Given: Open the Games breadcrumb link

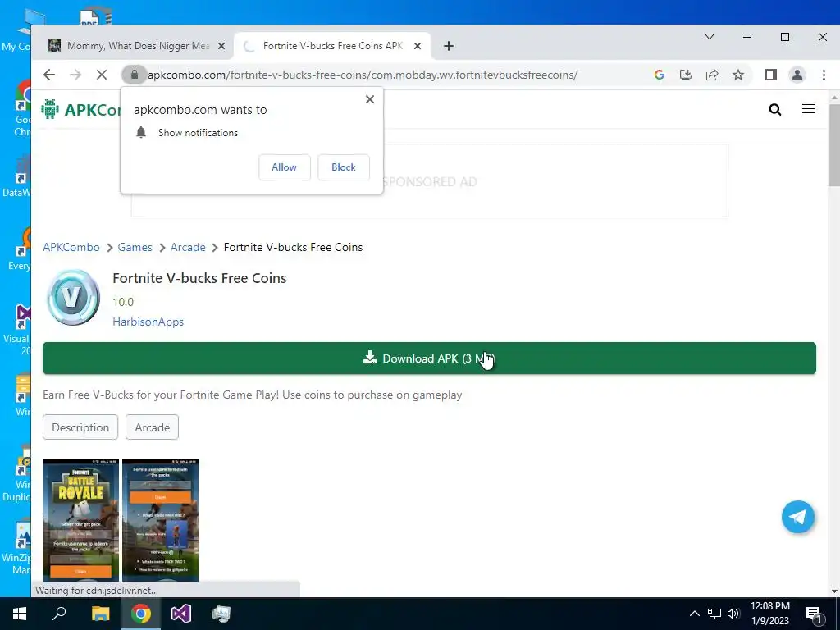Looking at the screenshot, I should 135,247.
